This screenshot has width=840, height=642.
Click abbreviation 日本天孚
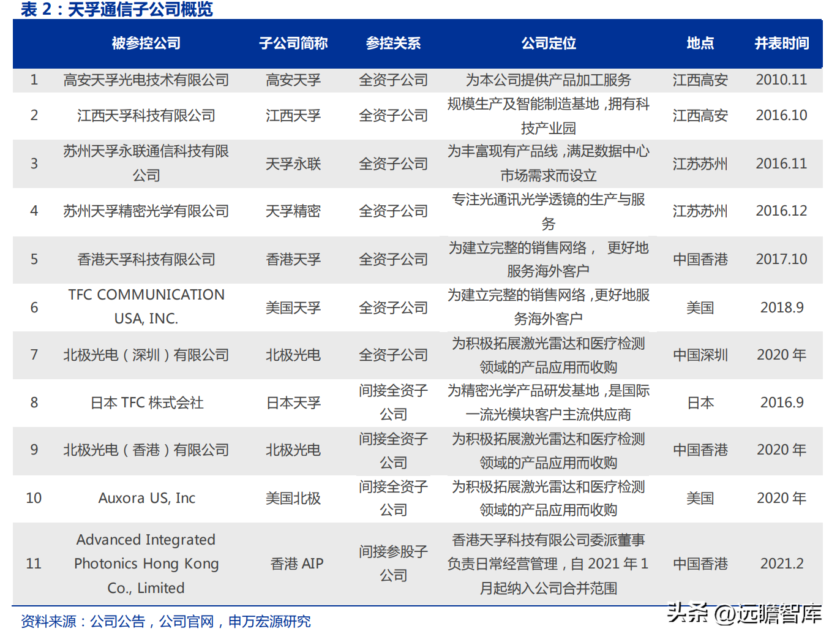pyautogui.click(x=294, y=403)
